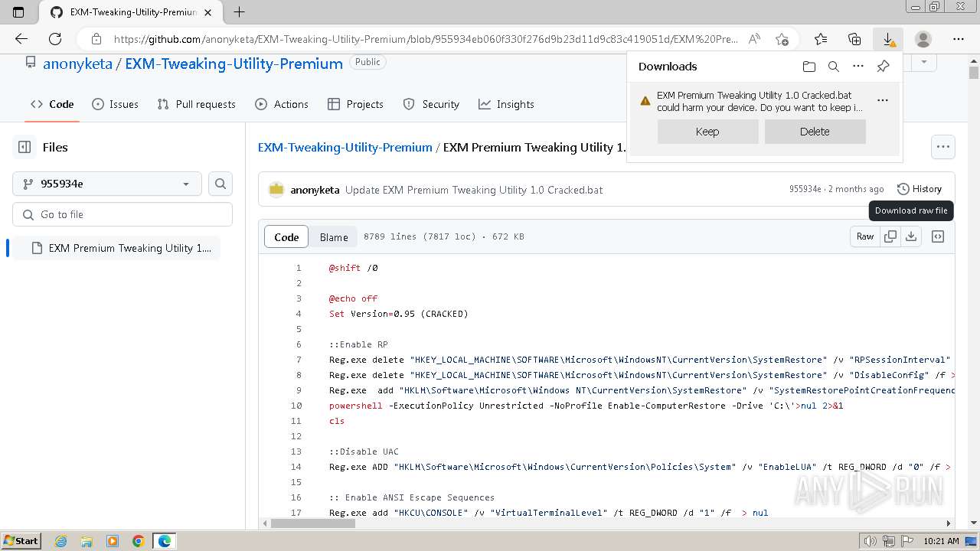The height and width of the screenshot is (551, 980).
Task: Click the page vertical scrollbar
Action: pyautogui.click(x=974, y=73)
